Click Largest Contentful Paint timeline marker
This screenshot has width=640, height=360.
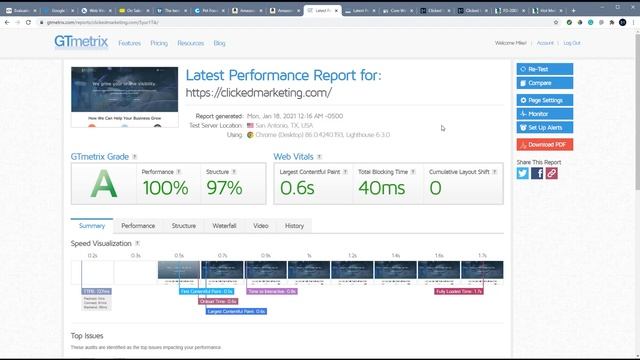click(236, 311)
